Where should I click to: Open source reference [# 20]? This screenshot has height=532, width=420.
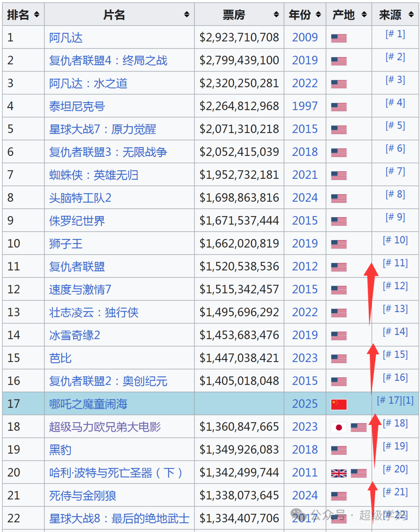pos(395,469)
